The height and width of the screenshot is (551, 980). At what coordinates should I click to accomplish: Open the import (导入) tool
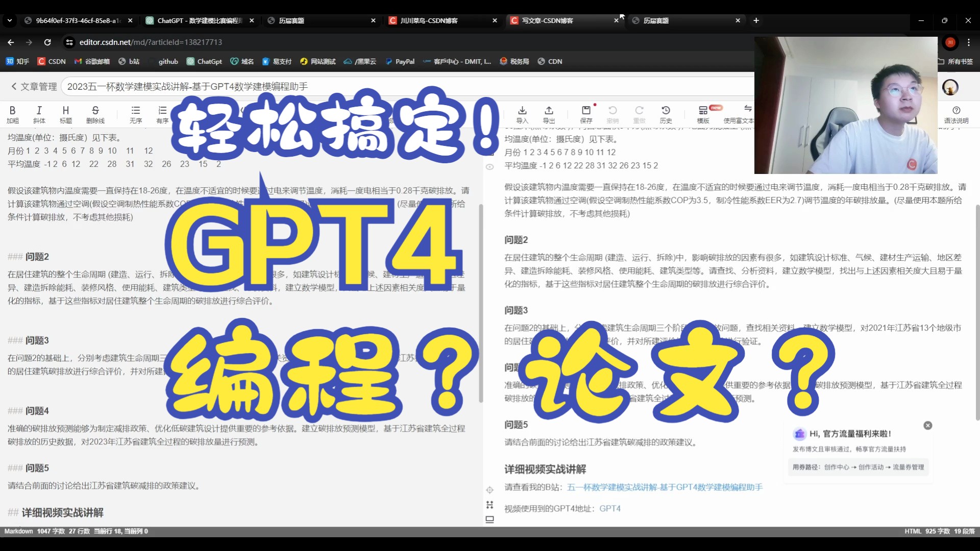pos(522,114)
